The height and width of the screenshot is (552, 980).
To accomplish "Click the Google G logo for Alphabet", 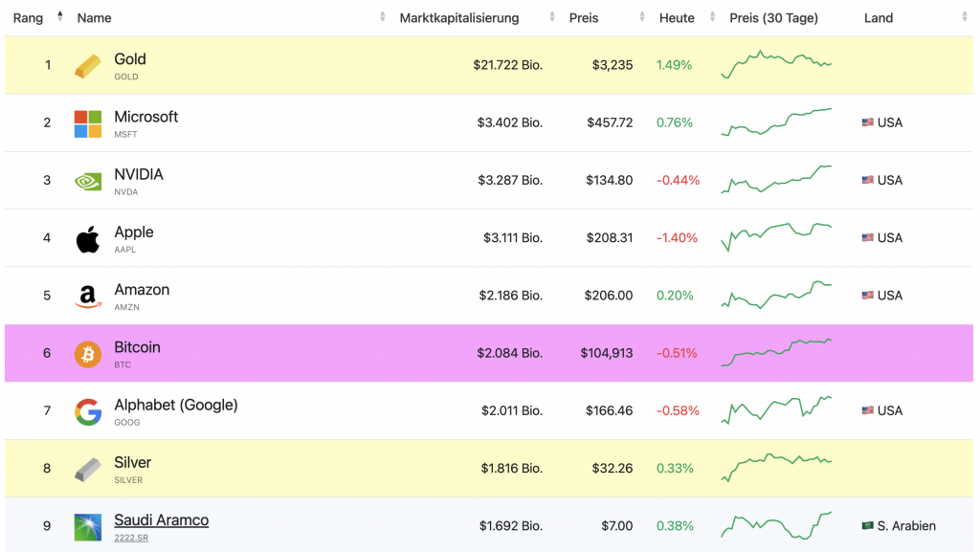I will coord(87,410).
